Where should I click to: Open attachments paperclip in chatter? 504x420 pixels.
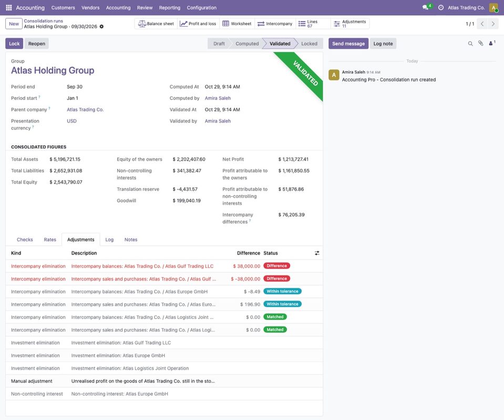[x=480, y=44]
